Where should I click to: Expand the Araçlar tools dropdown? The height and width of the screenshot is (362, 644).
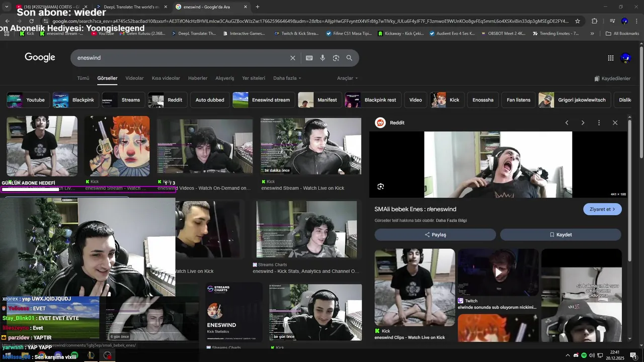coord(347,78)
